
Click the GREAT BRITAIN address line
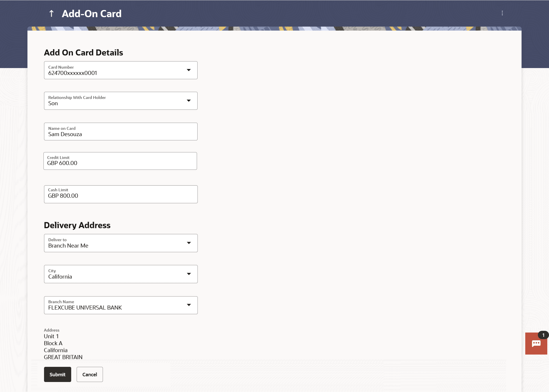coord(63,357)
